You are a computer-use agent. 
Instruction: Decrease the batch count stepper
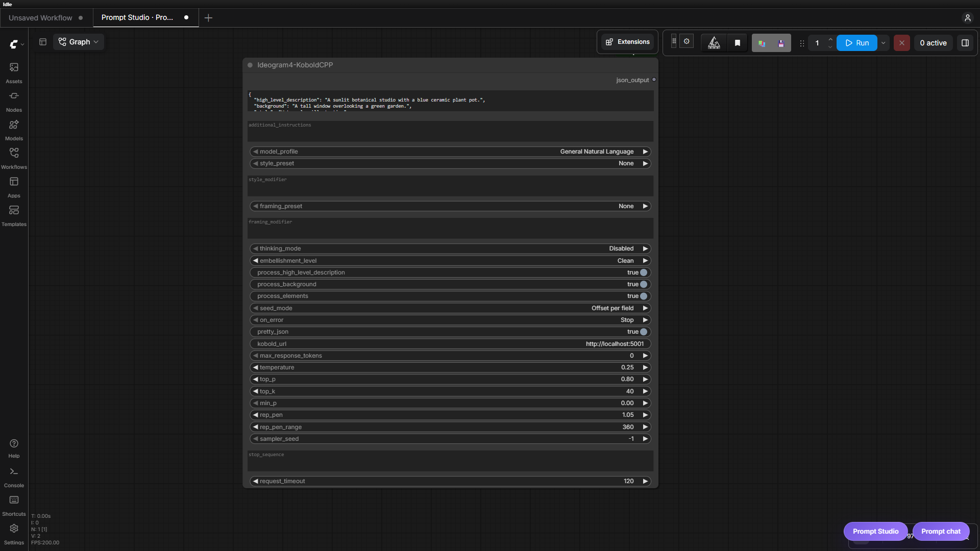[x=830, y=47]
